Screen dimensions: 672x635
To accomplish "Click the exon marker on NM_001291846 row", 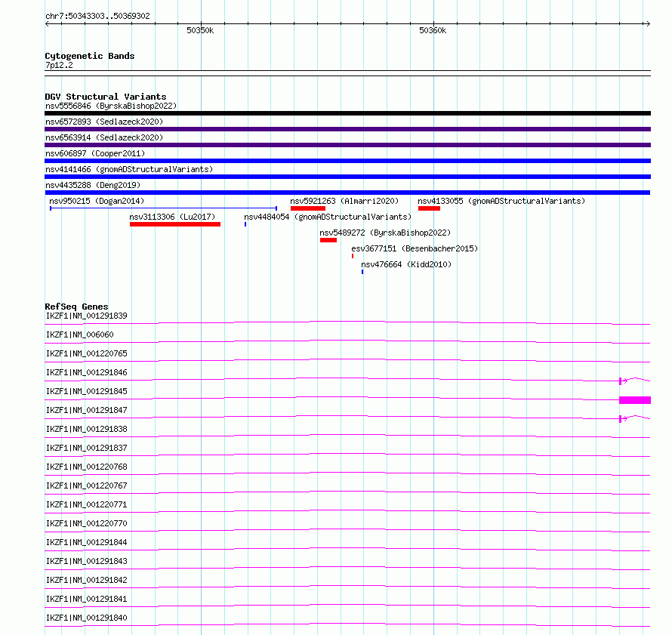I will click(621, 381).
